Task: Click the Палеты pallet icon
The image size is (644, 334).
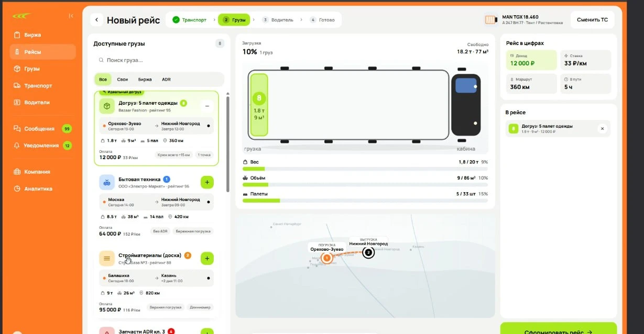Action: [x=245, y=194]
